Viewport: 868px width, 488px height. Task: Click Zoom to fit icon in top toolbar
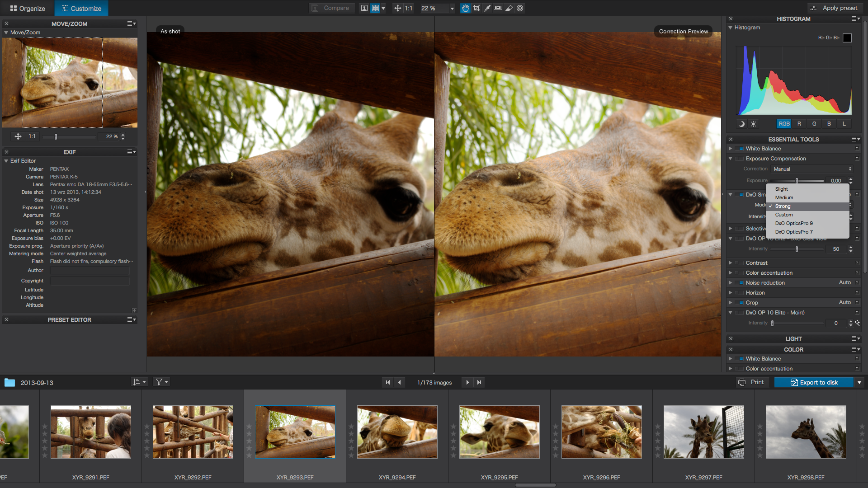click(397, 8)
